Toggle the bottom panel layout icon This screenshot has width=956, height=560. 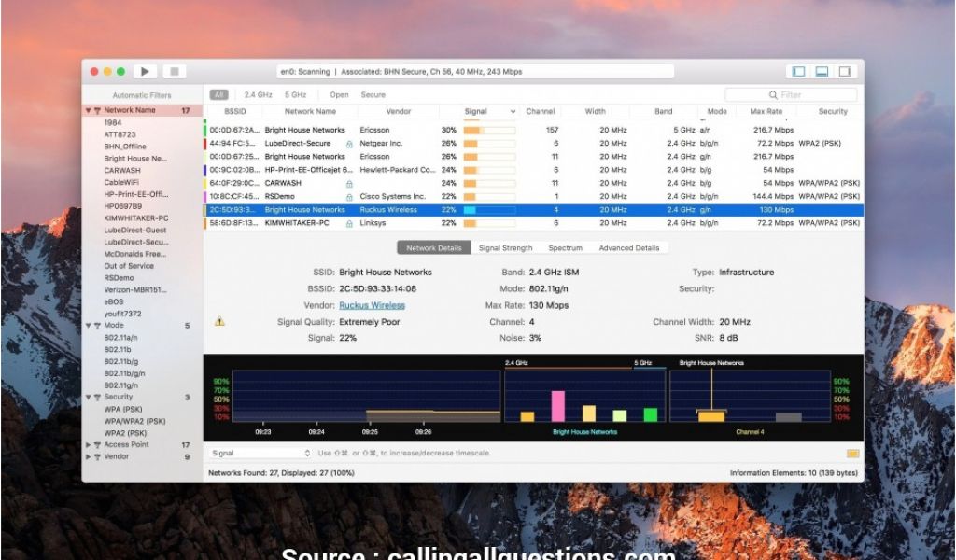[x=822, y=71]
